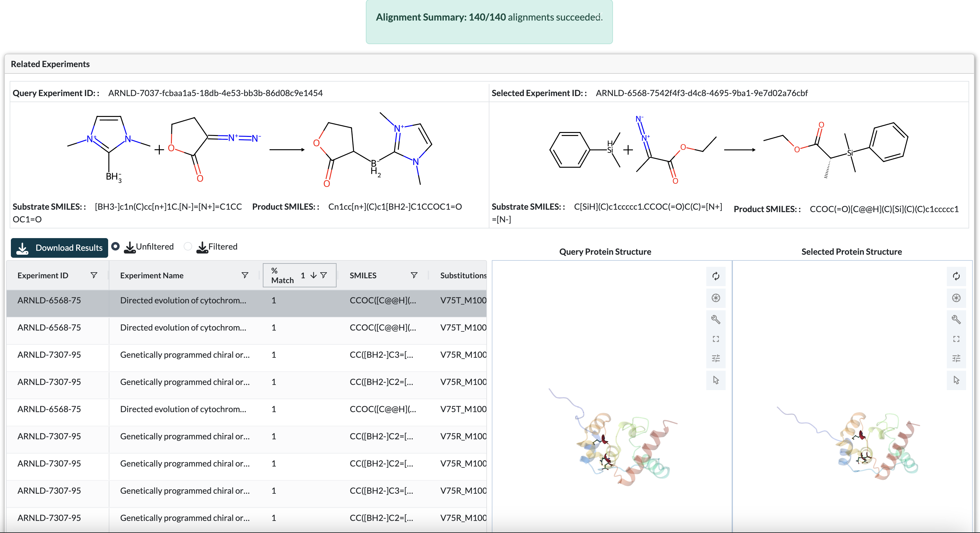The height and width of the screenshot is (533, 980).
Task: Toggle fullscreen in Query Protein viewer
Action: 716,339
